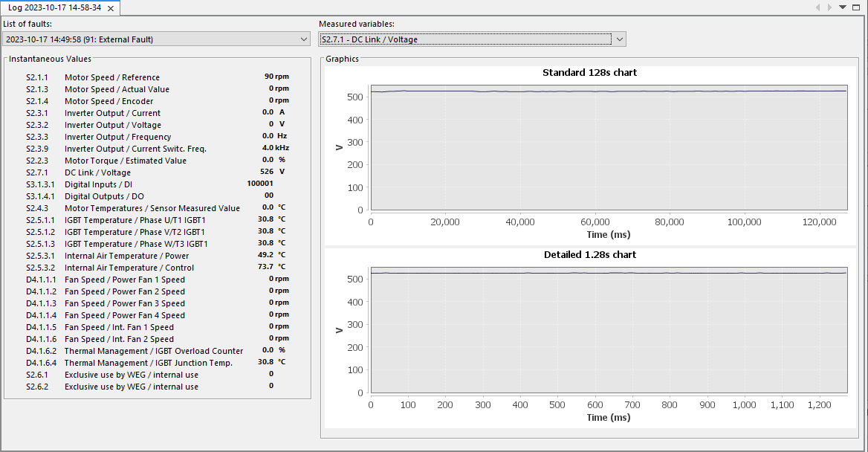Click the IGBT Overload Counter entry
This screenshot has width=868, height=452.
153,351
